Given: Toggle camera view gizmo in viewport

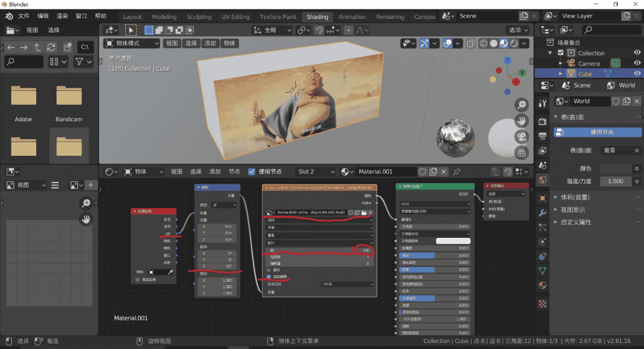Looking at the screenshot, I should click(521, 137).
